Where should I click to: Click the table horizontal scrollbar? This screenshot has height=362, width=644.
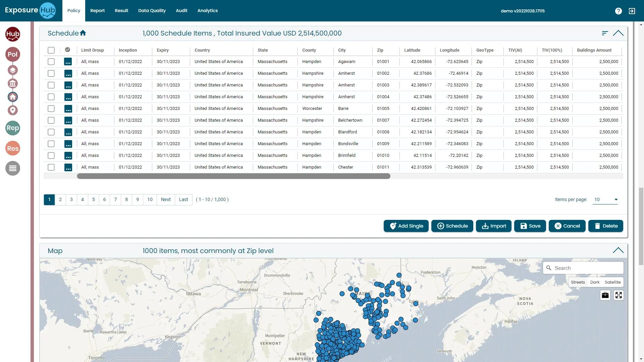coord(233,176)
